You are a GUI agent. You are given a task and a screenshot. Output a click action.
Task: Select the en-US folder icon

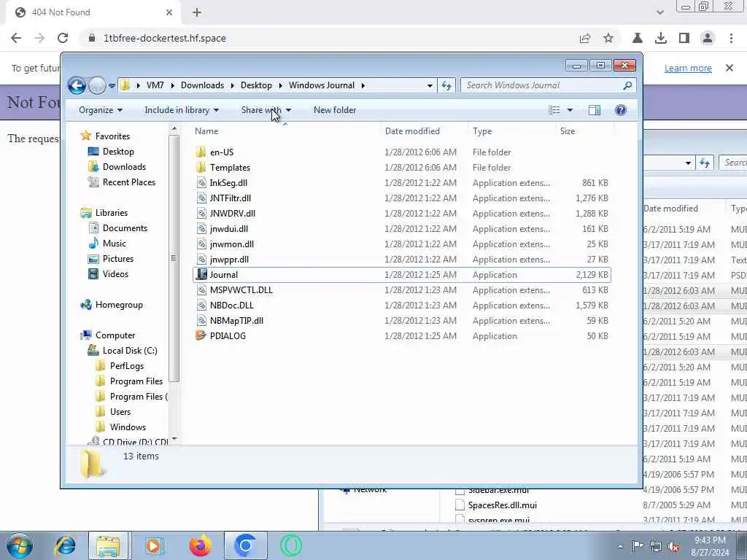(201, 152)
